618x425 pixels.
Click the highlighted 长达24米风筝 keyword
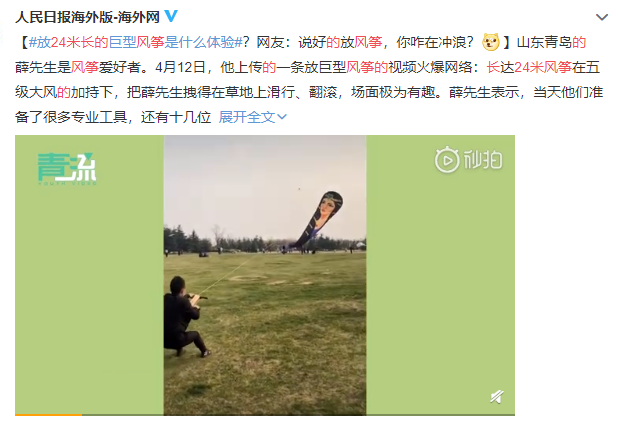pyautogui.click(x=529, y=67)
